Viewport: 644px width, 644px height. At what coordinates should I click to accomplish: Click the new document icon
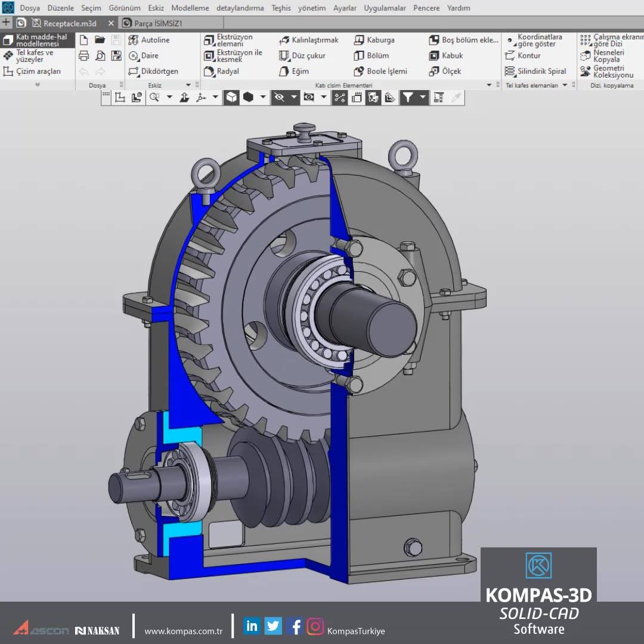tap(84, 40)
